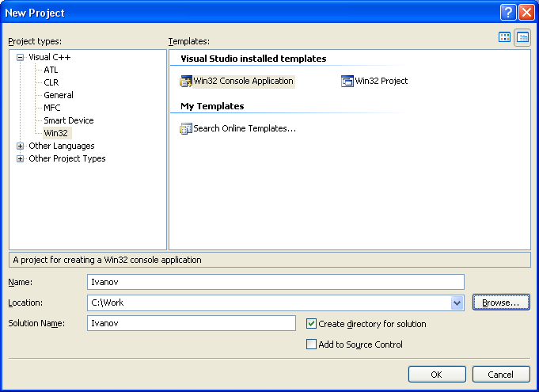Click the Win32 Console Application icon
Image resolution: width=539 pixels, height=392 pixels.
pos(186,82)
